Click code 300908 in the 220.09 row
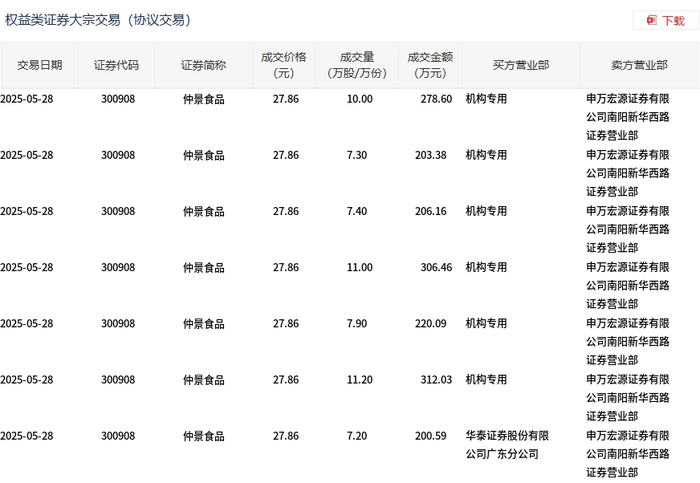The image size is (700, 483). pyautogui.click(x=118, y=323)
